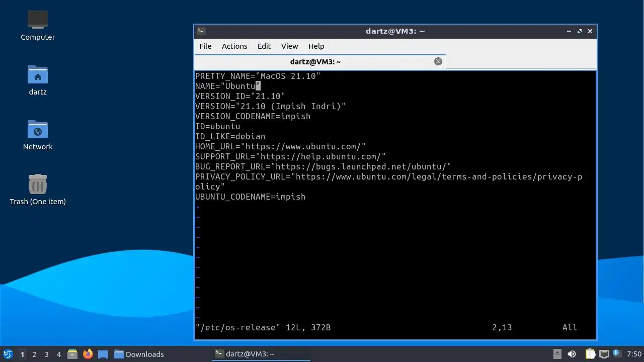Maximize the terminal window

click(x=580, y=31)
